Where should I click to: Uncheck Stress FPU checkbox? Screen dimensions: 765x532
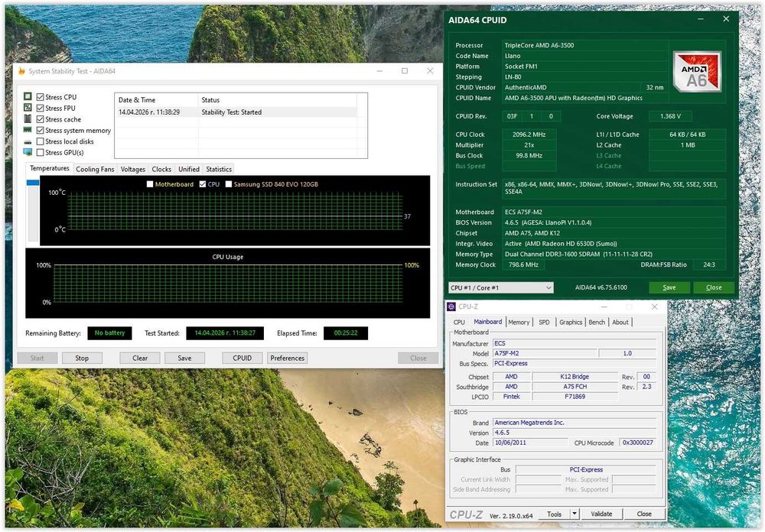pyautogui.click(x=41, y=109)
